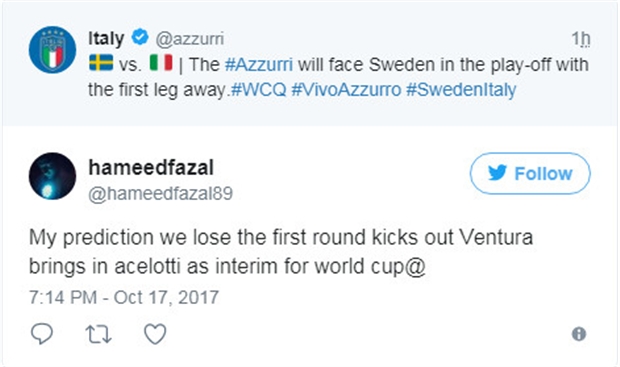Open the @hameedfazal89 handle
Image resolution: width=620 pixels, height=367 pixels.
[161, 193]
